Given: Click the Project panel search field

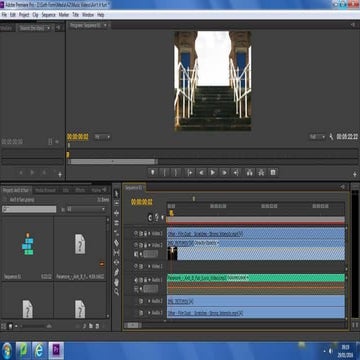Looking at the screenshot, I should (29, 209).
